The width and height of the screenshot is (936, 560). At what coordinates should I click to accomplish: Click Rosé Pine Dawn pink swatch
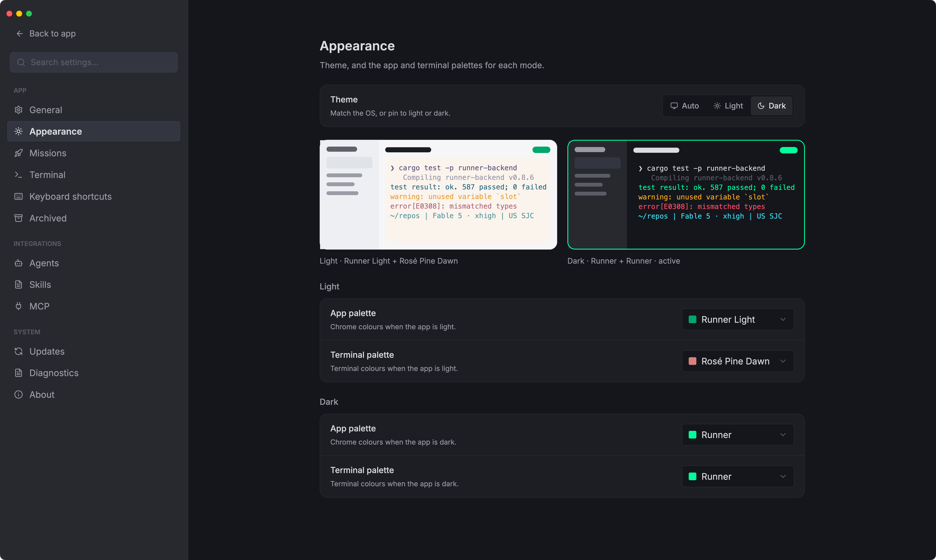693,361
